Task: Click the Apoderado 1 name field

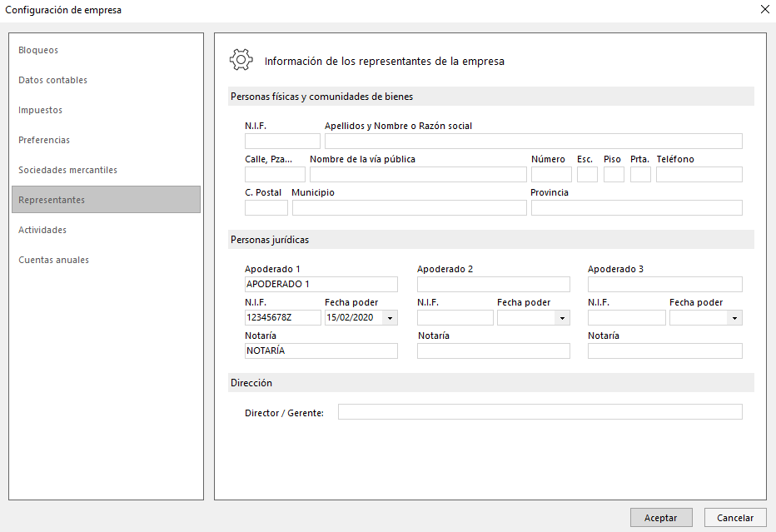Action: coord(321,284)
